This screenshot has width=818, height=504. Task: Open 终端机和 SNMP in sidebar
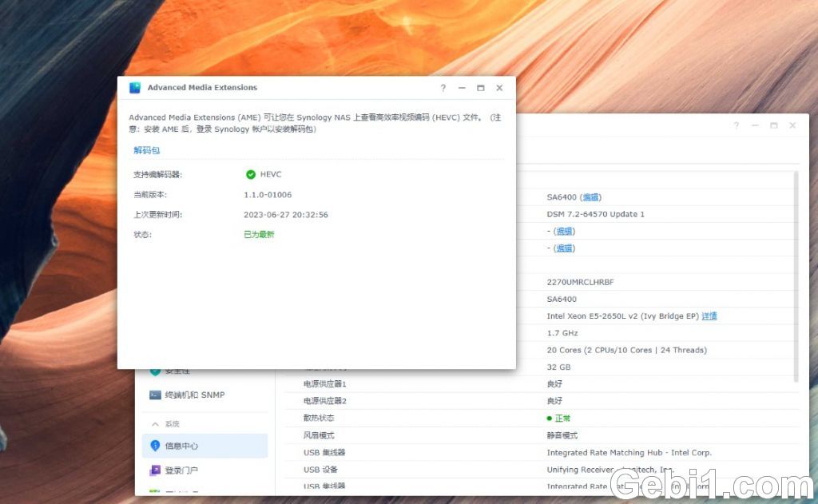pyautogui.click(x=204, y=395)
